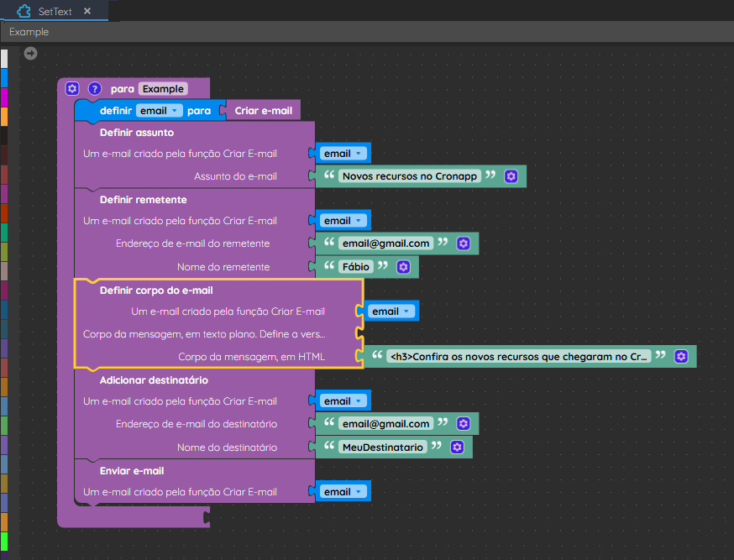Image resolution: width=734 pixels, height=560 pixels.
Task: Close the SetText tab
Action: 87,11
